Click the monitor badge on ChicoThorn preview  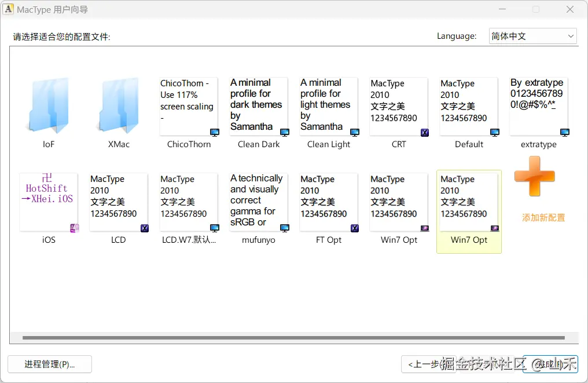[215, 132]
